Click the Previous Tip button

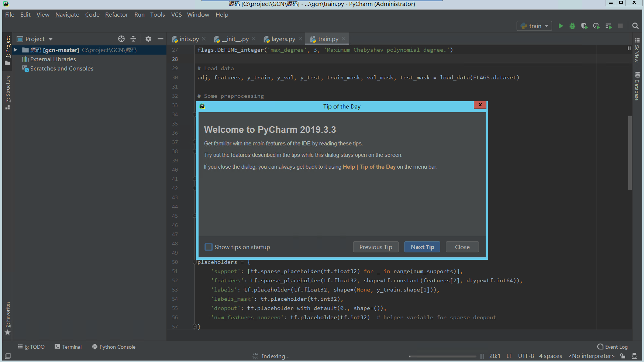coord(376,247)
